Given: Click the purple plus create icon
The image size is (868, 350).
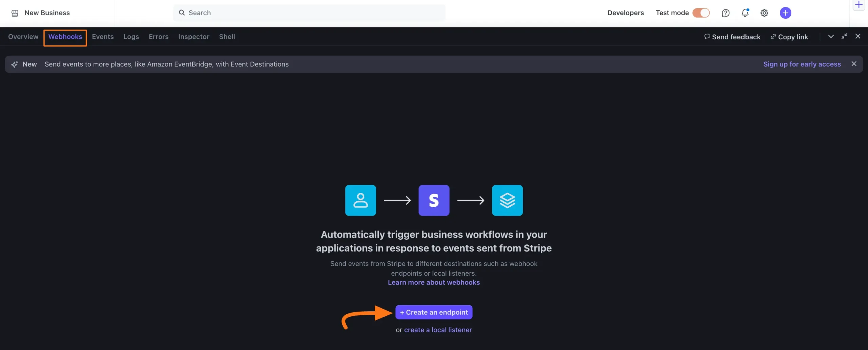Looking at the screenshot, I should [x=786, y=13].
